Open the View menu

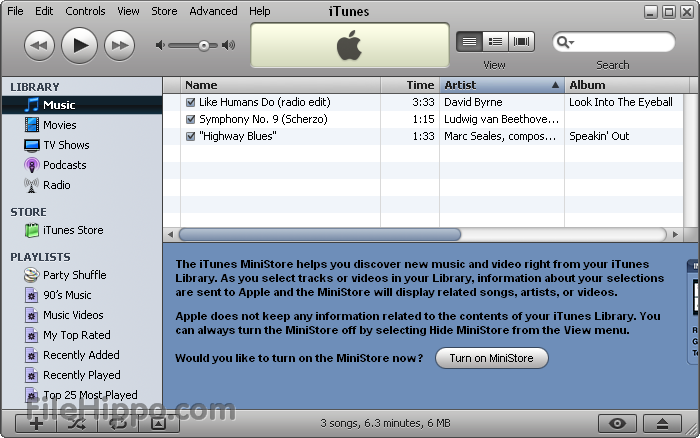pyautogui.click(x=129, y=11)
